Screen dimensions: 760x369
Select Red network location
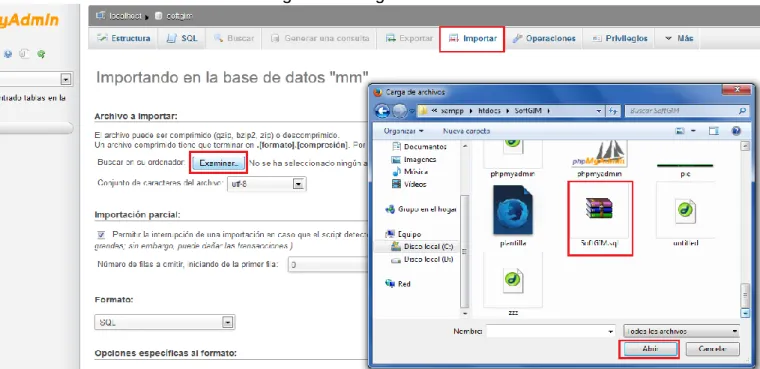(x=398, y=284)
